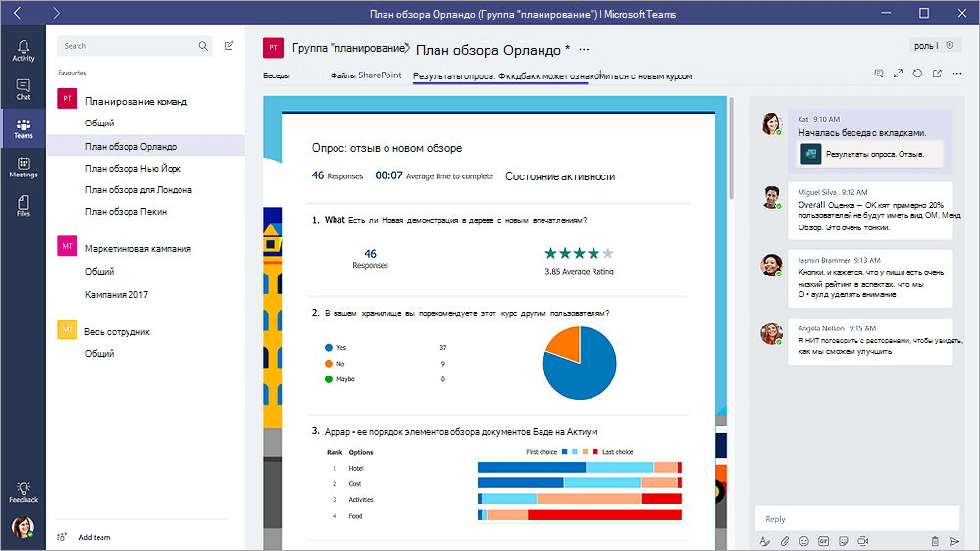Screen dimensions: 980x551
Task: Click the Add team link
Action: [94, 537]
